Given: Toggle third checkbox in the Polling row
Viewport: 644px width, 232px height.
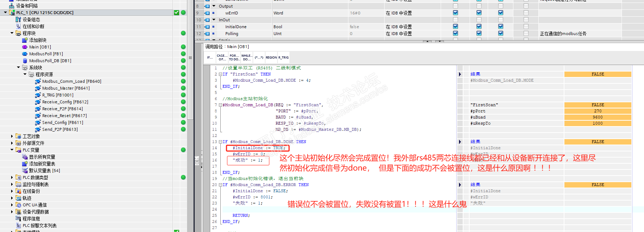Looking at the screenshot, I should click(501, 33).
